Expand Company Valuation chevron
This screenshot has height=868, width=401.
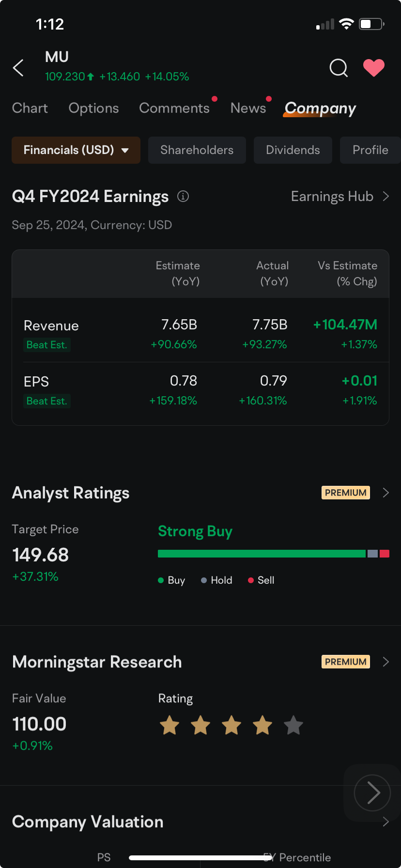click(386, 821)
